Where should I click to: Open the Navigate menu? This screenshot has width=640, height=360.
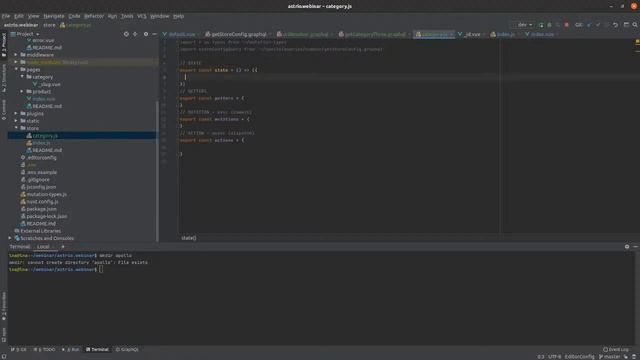pyautogui.click(x=54, y=16)
